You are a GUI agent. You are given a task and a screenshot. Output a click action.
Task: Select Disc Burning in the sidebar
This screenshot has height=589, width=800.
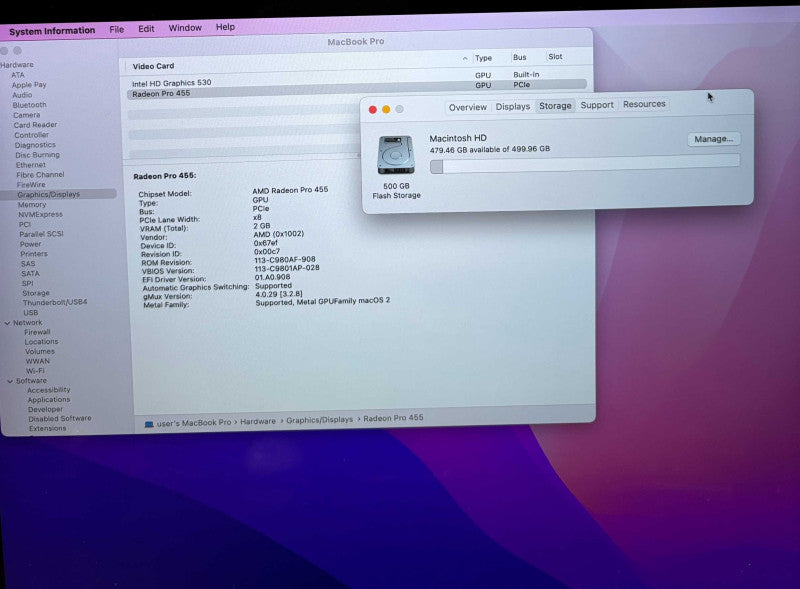37,155
